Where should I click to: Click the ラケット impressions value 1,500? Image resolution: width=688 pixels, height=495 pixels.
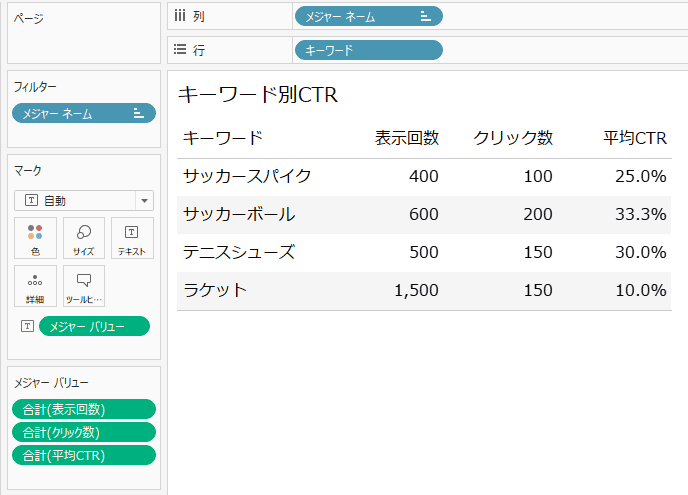point(416,290)
